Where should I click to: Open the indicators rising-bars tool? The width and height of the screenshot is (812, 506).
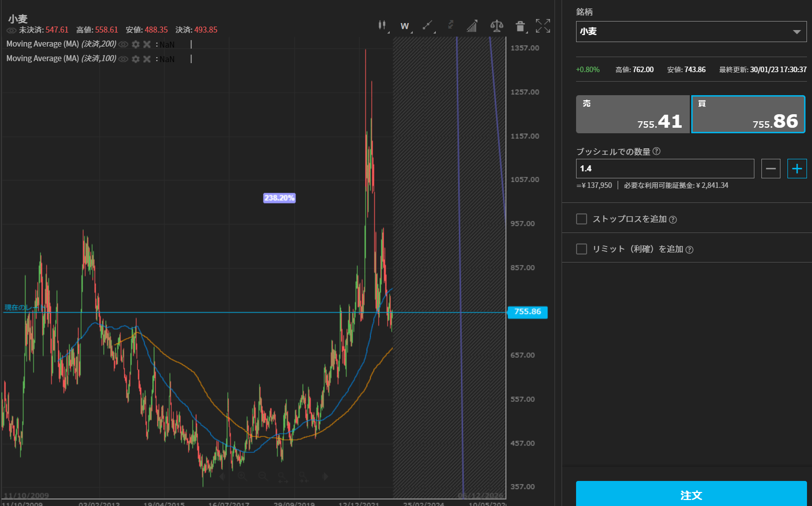pyautogui.click(x=472, y=26)
